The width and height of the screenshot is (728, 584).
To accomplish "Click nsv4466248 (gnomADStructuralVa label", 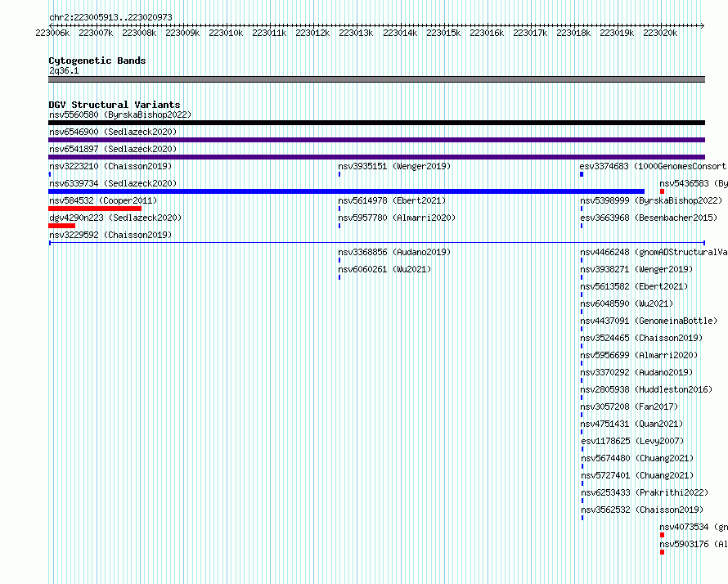I will pyautogui.click(x=654, y=252).
